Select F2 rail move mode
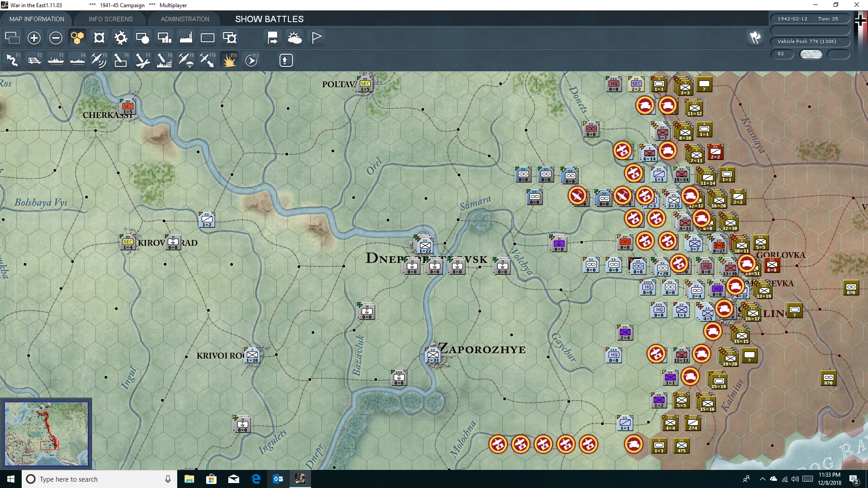Viewport: 868px width, 488px height. (x=34, y=60)
